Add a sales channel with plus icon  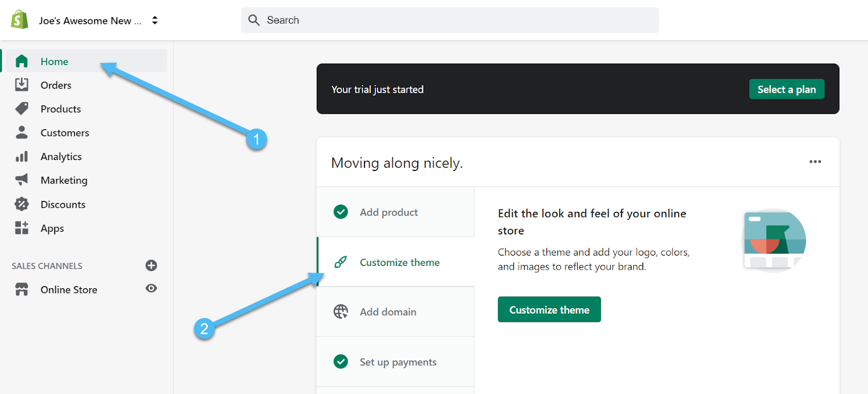[151, 265]
